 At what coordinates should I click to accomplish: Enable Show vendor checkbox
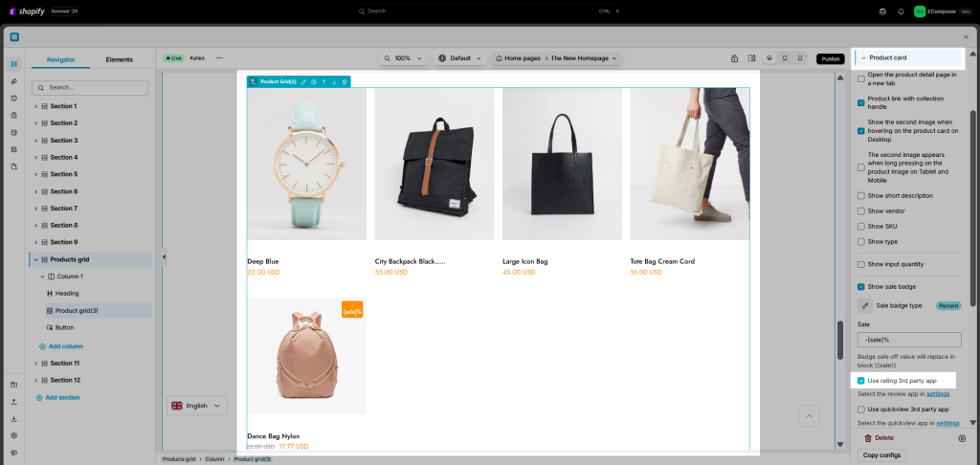861,211
